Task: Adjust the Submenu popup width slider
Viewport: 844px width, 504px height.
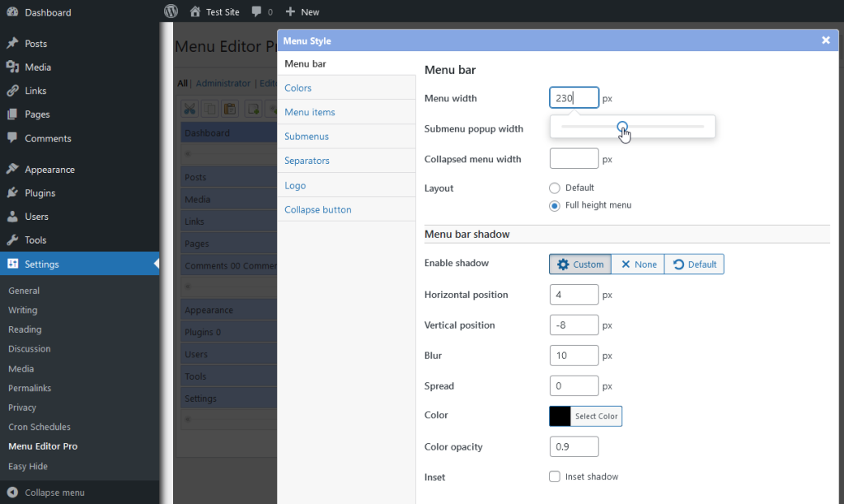Action: coord(622,127)
